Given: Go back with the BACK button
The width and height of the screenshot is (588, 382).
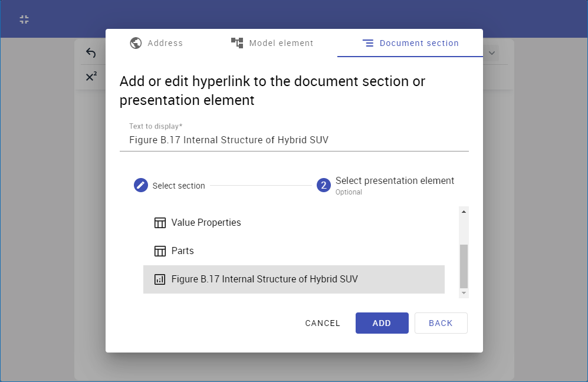Looking at the screenshot, I should 441,323.
